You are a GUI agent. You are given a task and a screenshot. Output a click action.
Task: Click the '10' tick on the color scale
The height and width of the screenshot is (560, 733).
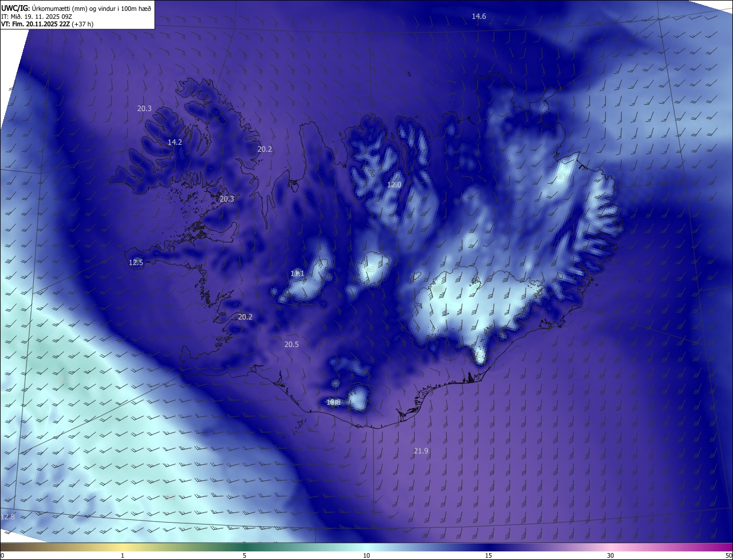[x=366, y=555]
